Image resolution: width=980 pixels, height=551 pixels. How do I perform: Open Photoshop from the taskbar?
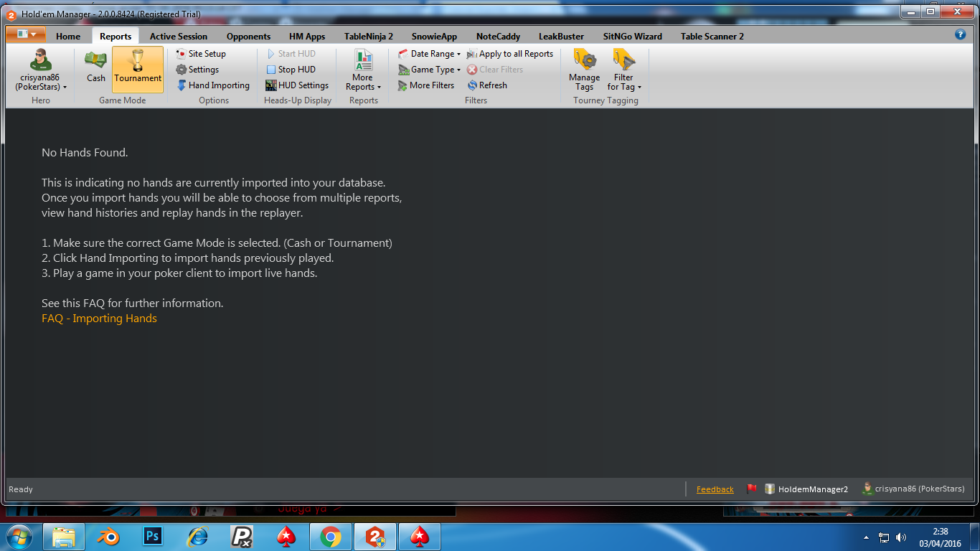(153, 537)
